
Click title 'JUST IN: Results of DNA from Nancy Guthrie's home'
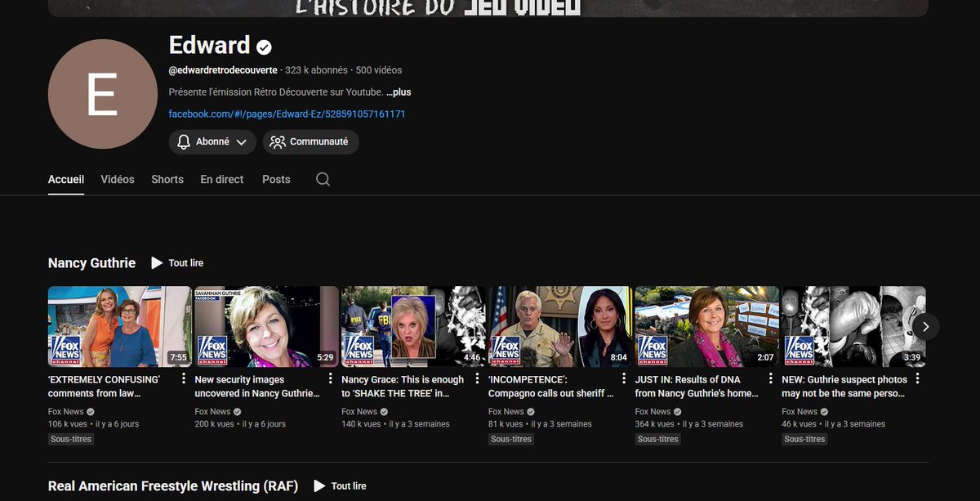(x=697, y=387)
